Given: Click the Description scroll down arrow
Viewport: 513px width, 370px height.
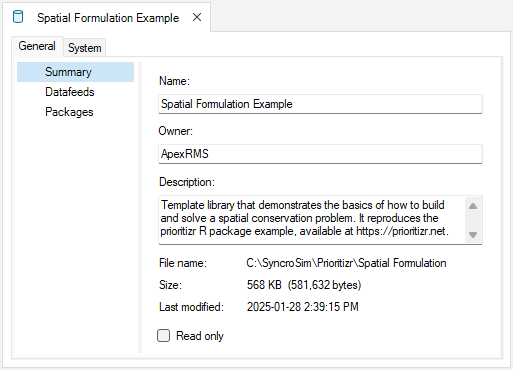Looking at the screenshot, I should click(473, 235).
